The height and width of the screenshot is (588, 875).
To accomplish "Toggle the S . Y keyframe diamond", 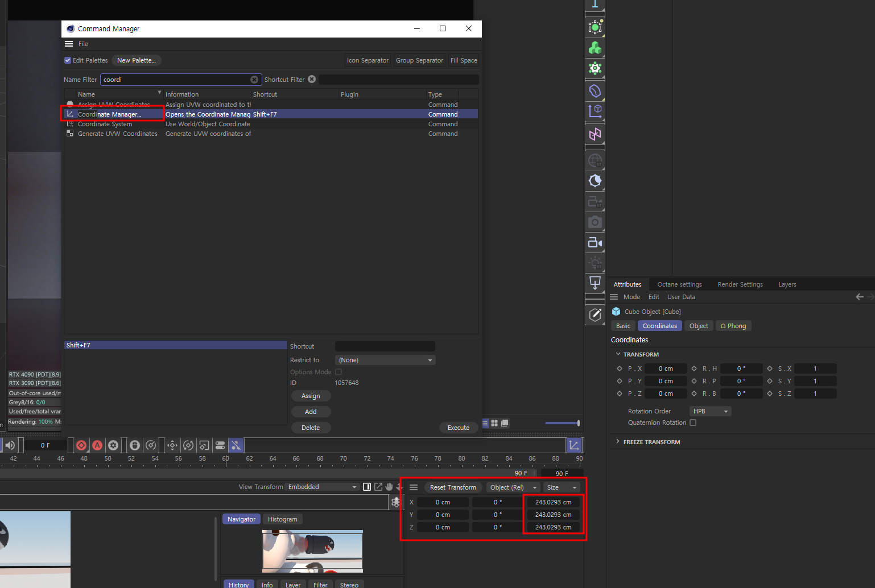I will coord(770,381).
